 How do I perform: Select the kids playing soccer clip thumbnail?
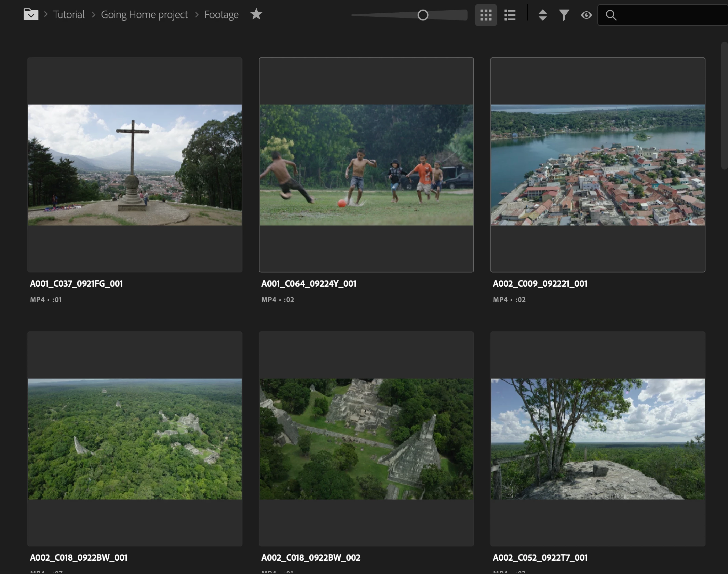[366, 165]
